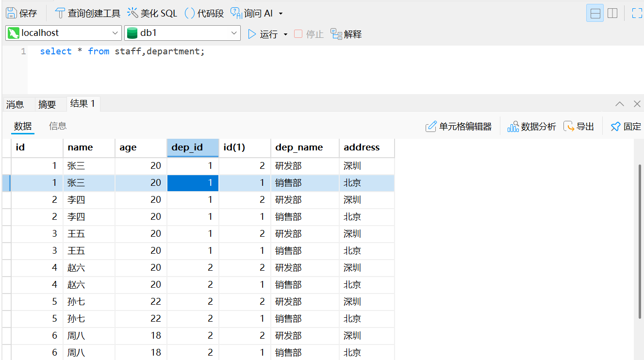This screenshot has height=360, width=644.
Task: Pin the result with 固定
Action: pos(626,127)
